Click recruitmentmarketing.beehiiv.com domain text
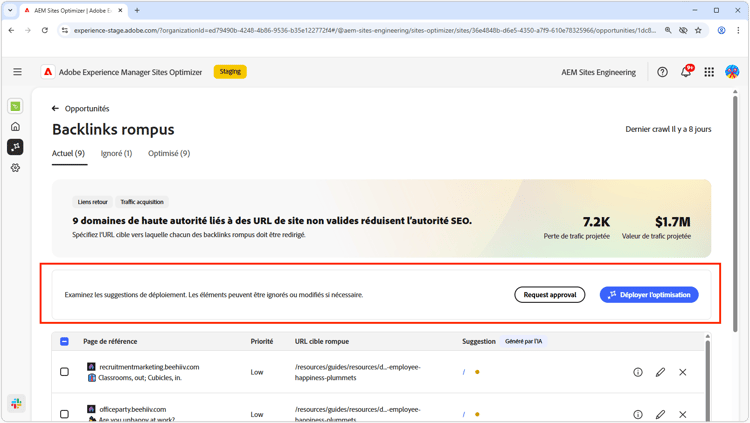 click(149, 367)
